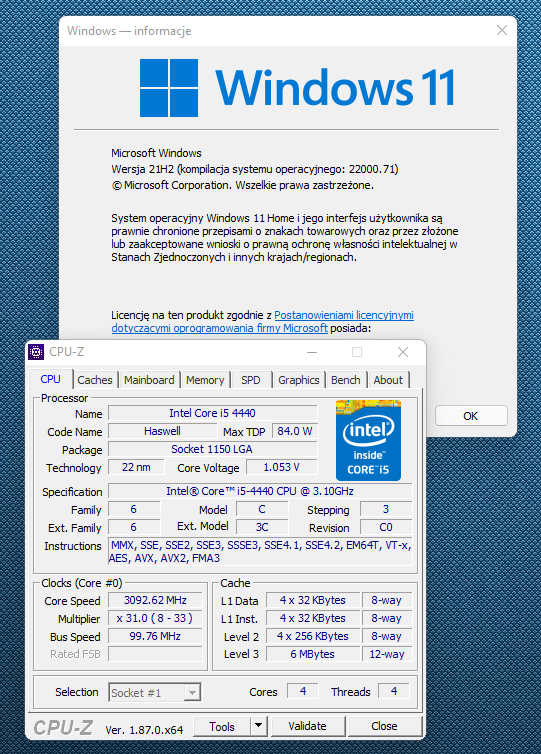Click the CPU-Z app icon in title bar
The image size is (541, 754).
point(36,352)
